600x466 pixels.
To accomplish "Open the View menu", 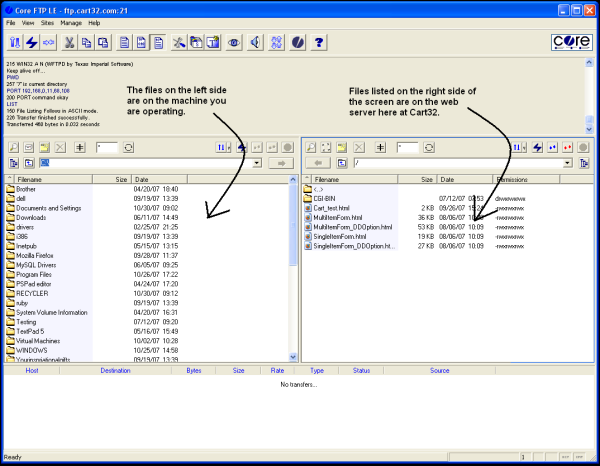I will (28, 23).
